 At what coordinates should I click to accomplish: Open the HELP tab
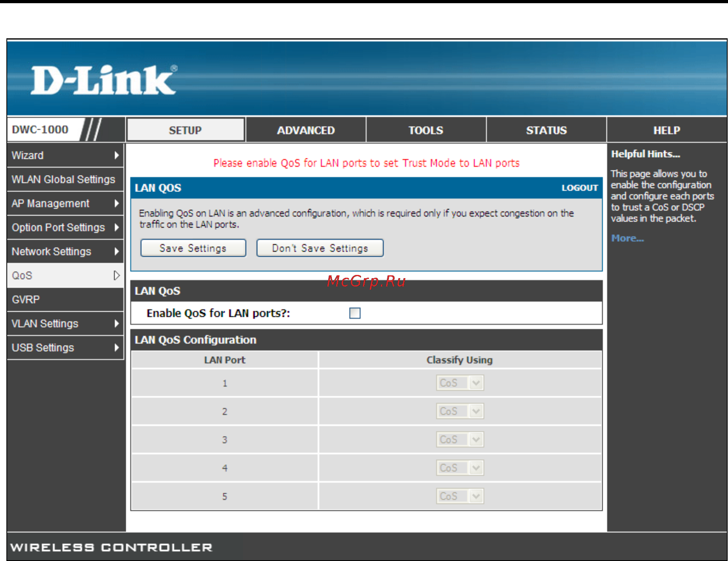pos(667,130)
